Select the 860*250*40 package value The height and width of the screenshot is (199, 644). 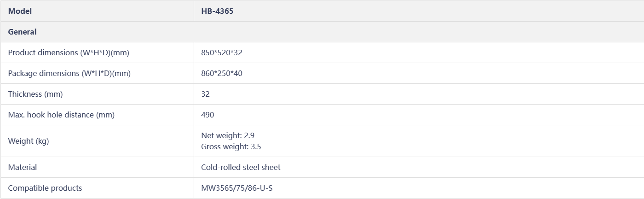(x=222, y=73)
